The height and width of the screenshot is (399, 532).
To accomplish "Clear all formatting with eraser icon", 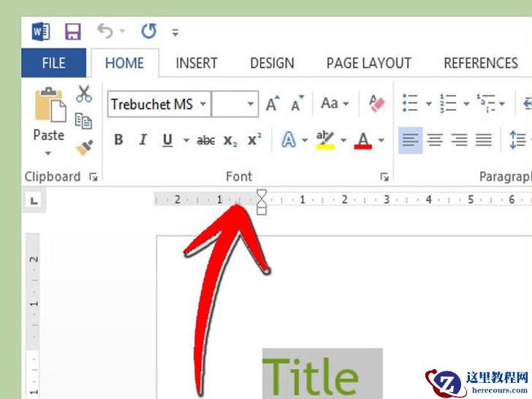I will [x=377, y=103].
